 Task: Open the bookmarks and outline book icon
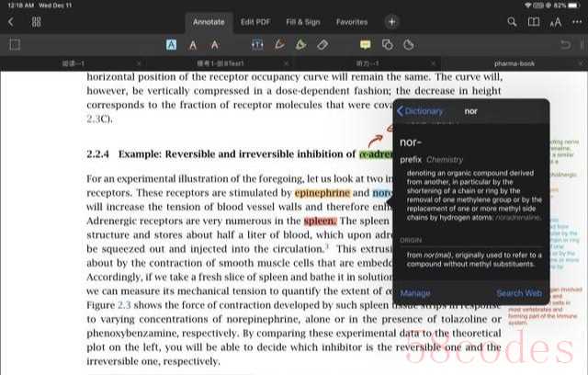point(534,22)
